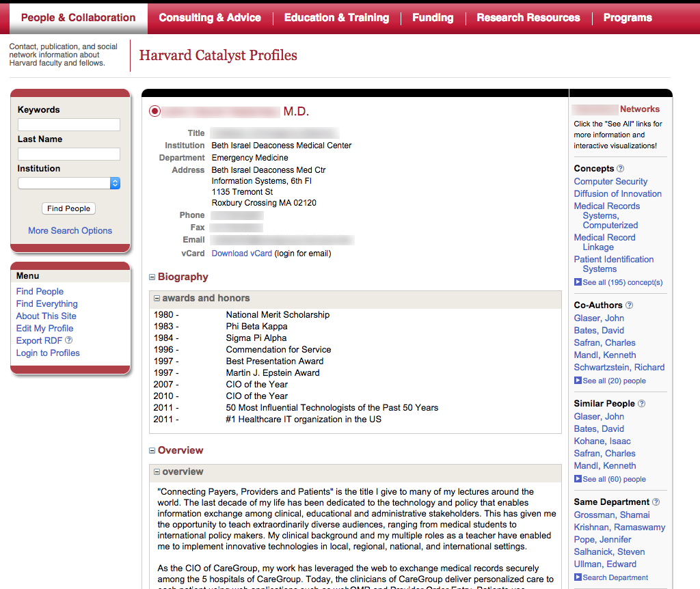Image resolution: width=700 pixels, height=589 pixels.
Task: Click the red circle icon beside profile name
Action: pyautogui.click(x=154, y=111)
